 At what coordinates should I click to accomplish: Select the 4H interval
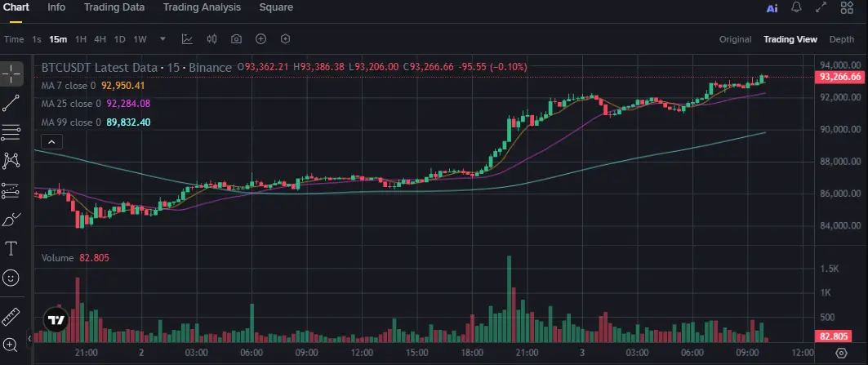tap(100, 39)
